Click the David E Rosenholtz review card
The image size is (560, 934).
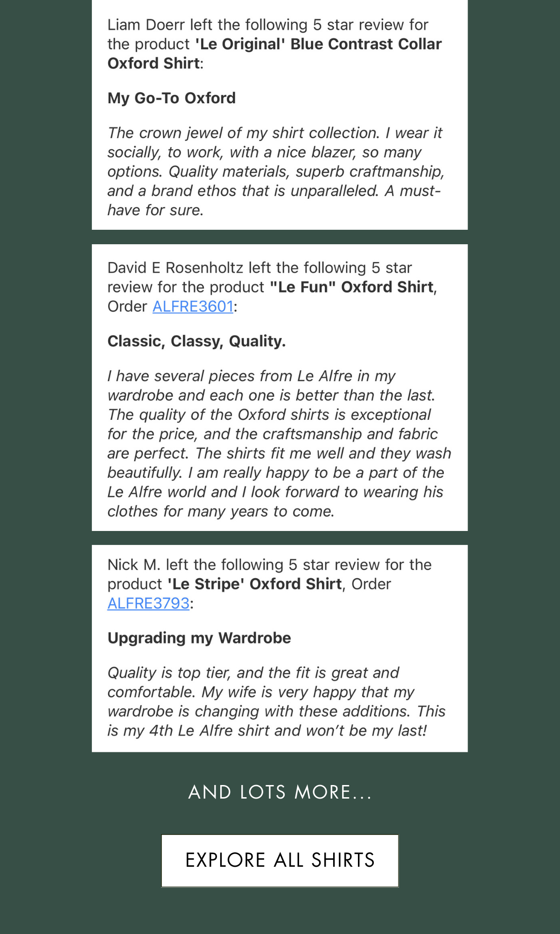click(280, 388)
